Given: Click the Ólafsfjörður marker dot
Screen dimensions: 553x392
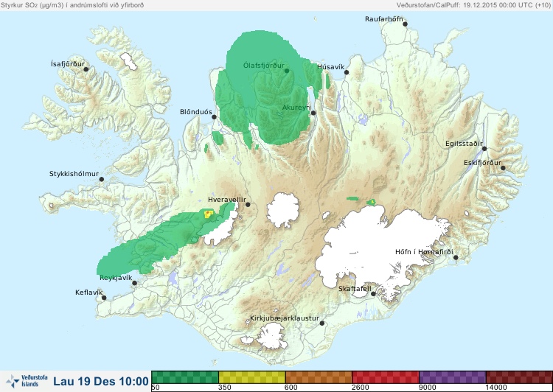Looking at the screenshot, I should click(287, 71).
